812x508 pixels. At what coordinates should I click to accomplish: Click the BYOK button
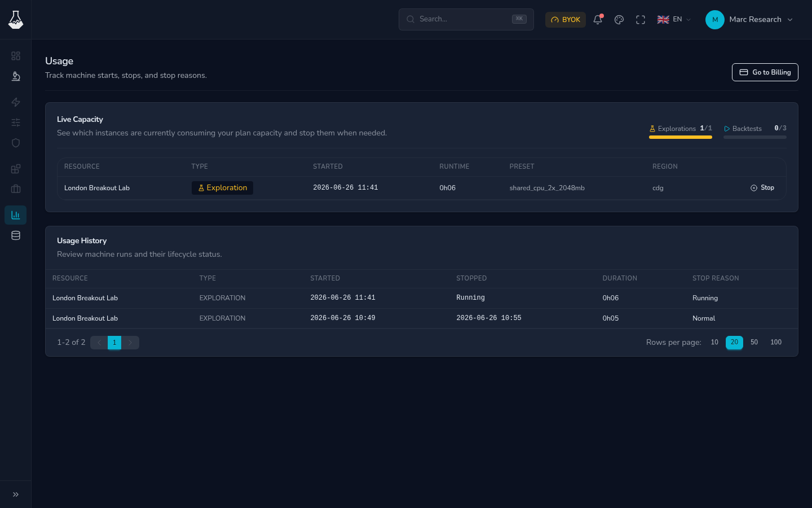[565, 20]
